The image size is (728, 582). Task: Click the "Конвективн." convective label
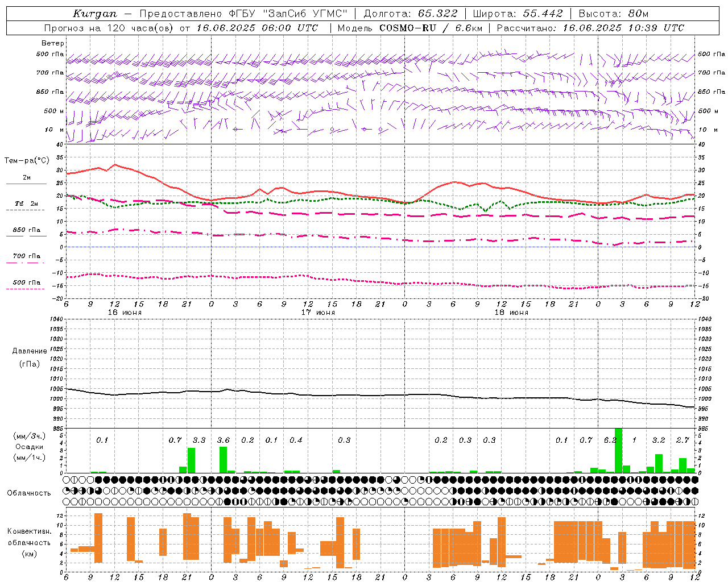click(x=30, y=531)
